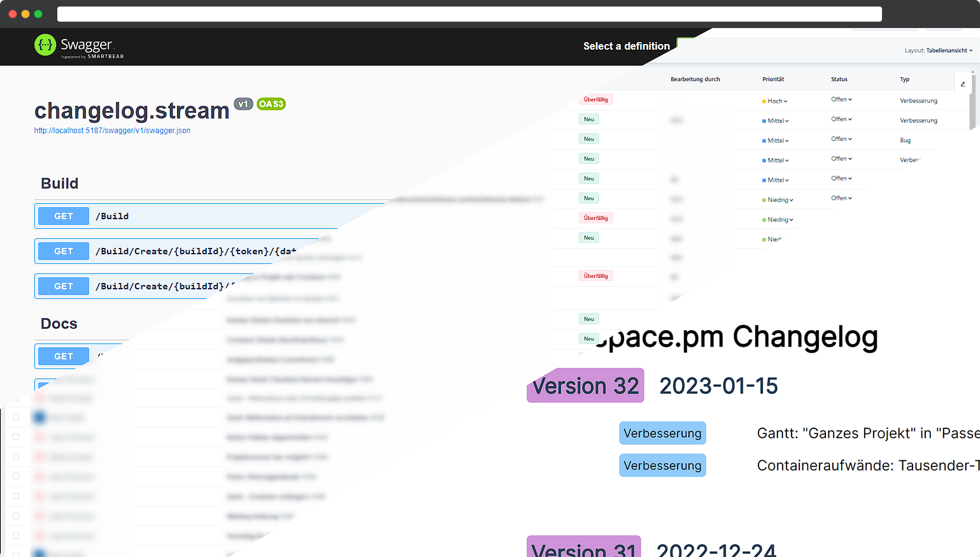Select the Verbesserung tag under Version 32

[662, 433]
